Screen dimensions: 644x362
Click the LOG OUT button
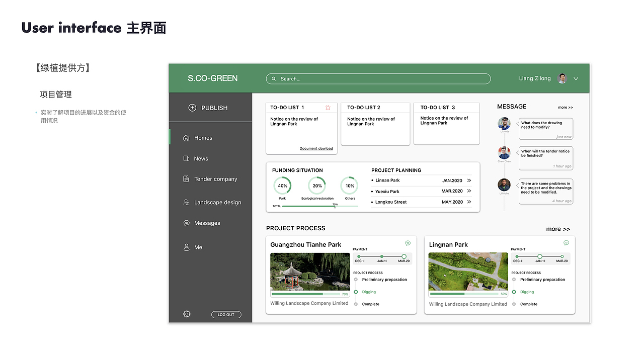[226, 315]
